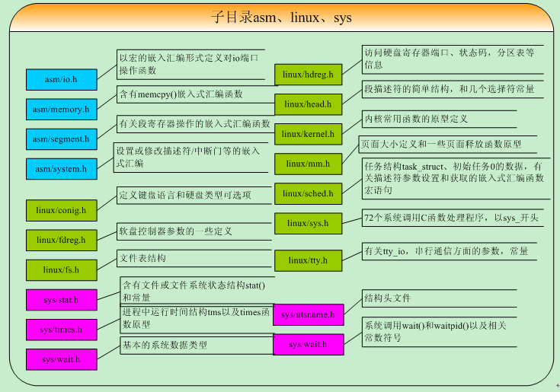Select the asm/memory.h blue box
Viewport: 560px width, 392px height.
[62, 109]
